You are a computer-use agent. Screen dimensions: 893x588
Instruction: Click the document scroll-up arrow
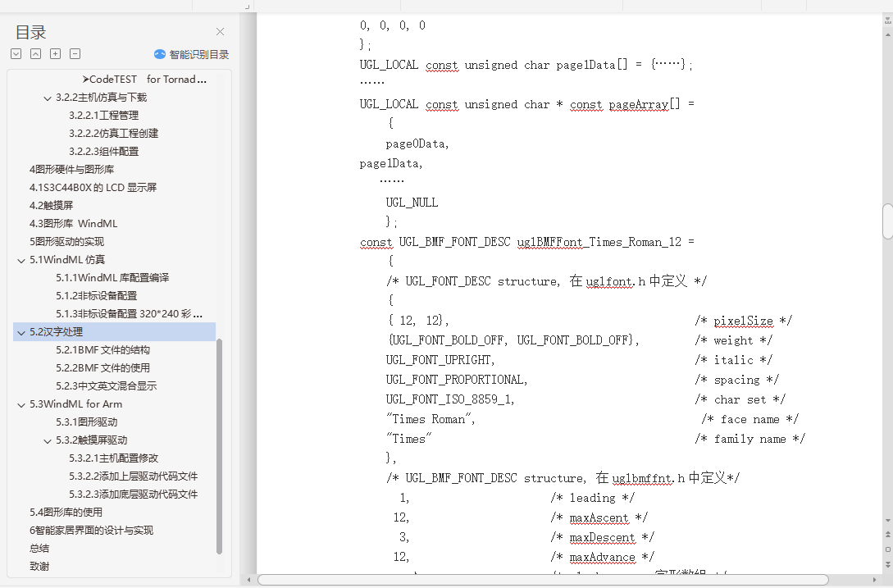coord(888,34)
